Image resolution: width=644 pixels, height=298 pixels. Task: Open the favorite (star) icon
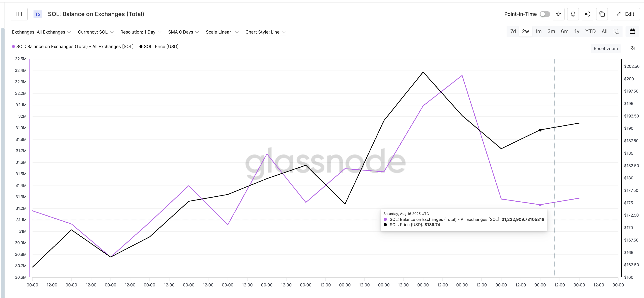(x=558, y=14)
